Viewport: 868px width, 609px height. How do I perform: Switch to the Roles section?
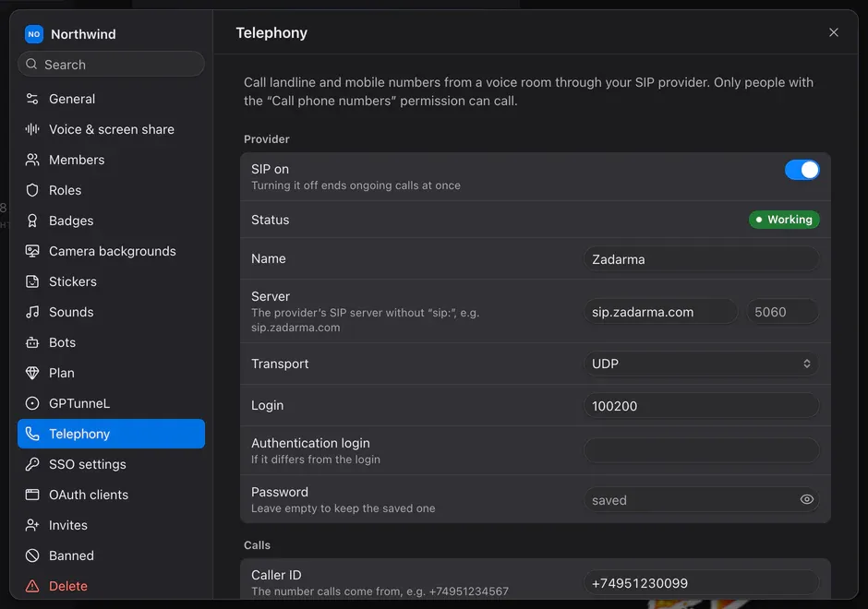111,190
